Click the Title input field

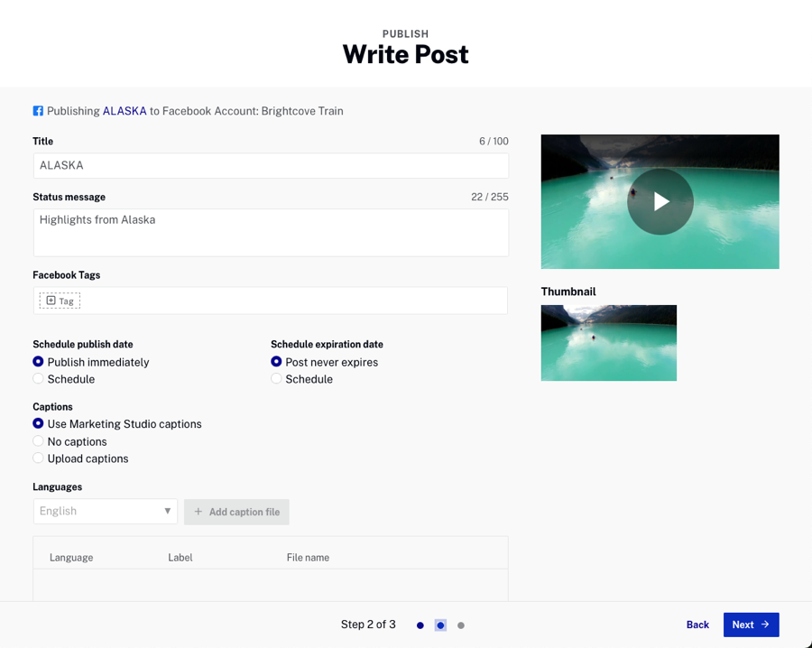click(271, 166)
